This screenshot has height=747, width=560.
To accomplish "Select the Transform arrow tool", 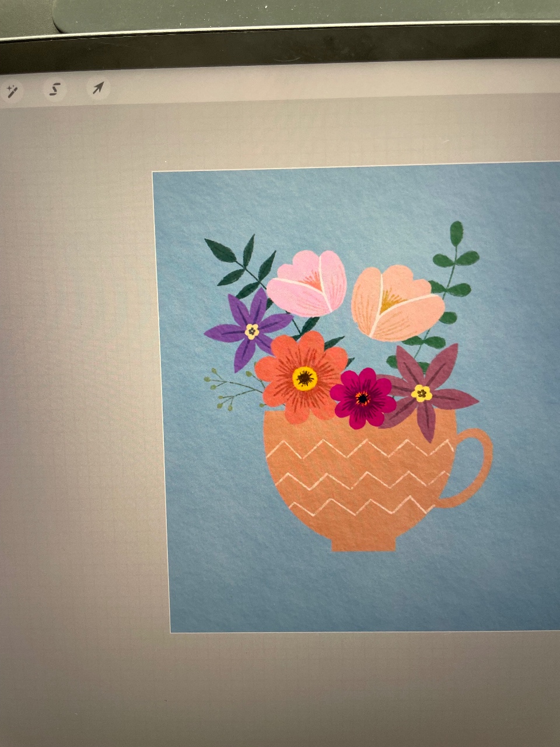I will point(98,88).
